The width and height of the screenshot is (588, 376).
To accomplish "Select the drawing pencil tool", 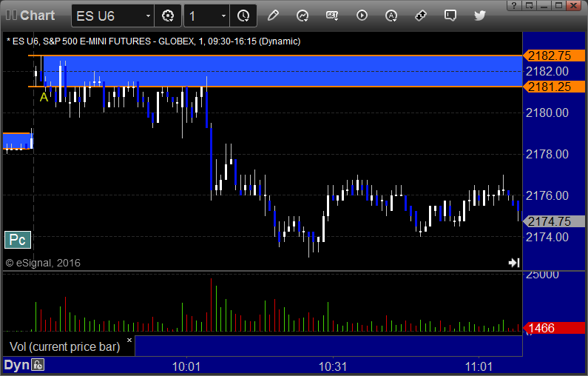I will tap(273, 16).
